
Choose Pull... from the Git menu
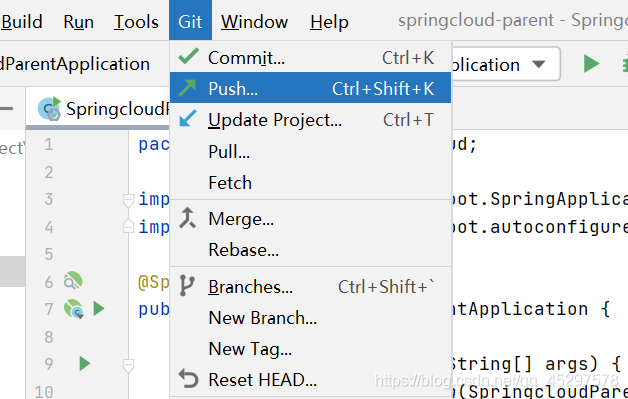[310, 151]
